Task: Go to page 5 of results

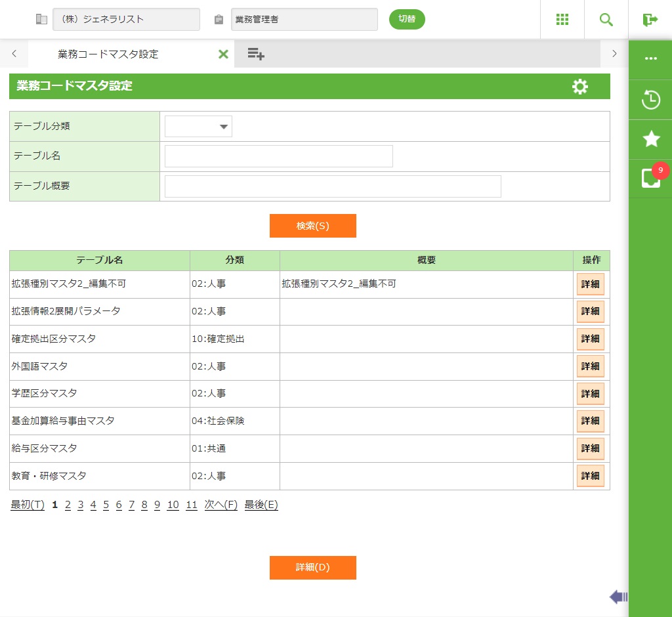Action: [106, 505]
